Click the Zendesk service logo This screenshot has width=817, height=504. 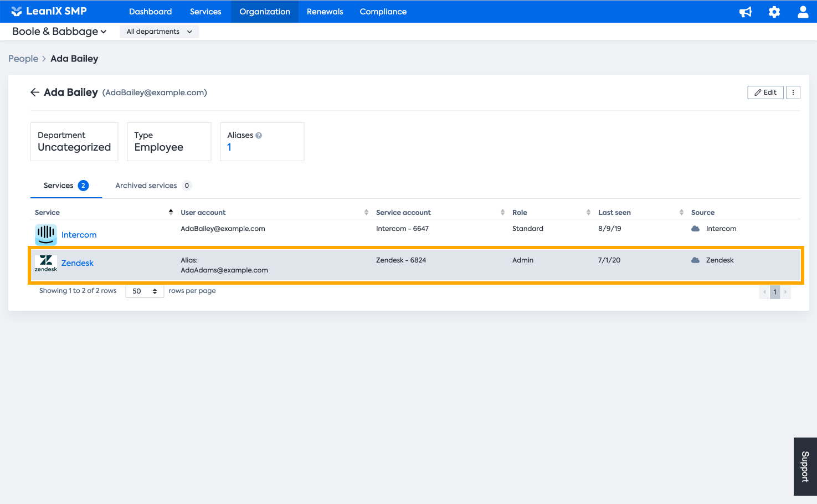tap(46, 264)
